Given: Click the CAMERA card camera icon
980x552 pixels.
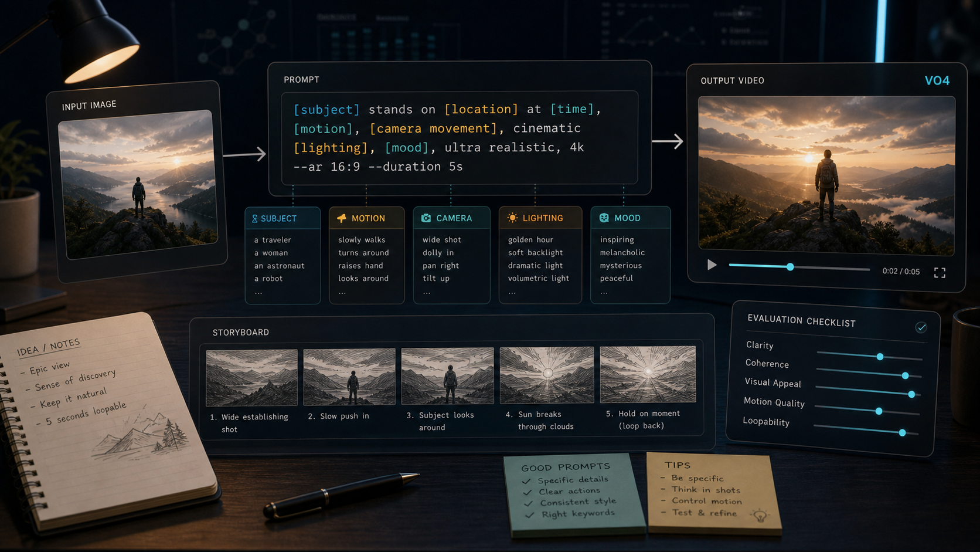Looking at the screenshot, I should click(426, 218).
